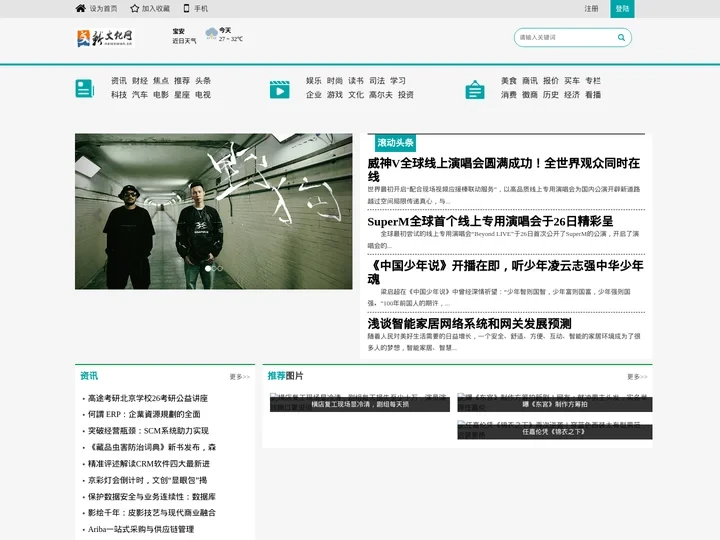The image size is (720, 540).
Task: Open the 商讯 navigation item
Action: pyautogui.click(x=530, y=81)
